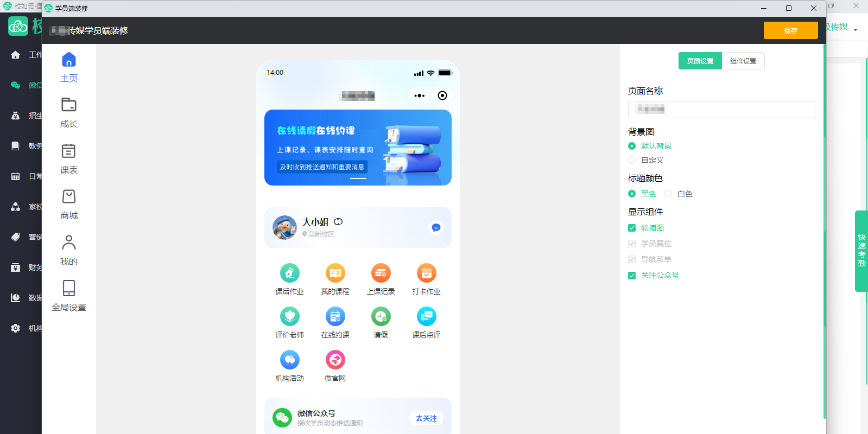This screenshot has width=868, height=434.
Task: Uncheck the 轮播图 carousel checkbox
Action: pos(632,228)
